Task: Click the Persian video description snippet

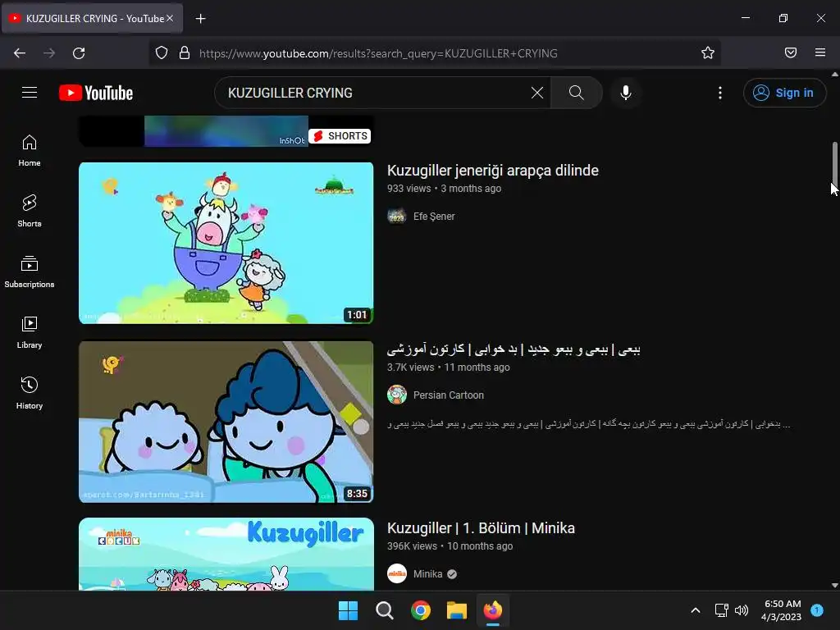Action: coord(589,424)
